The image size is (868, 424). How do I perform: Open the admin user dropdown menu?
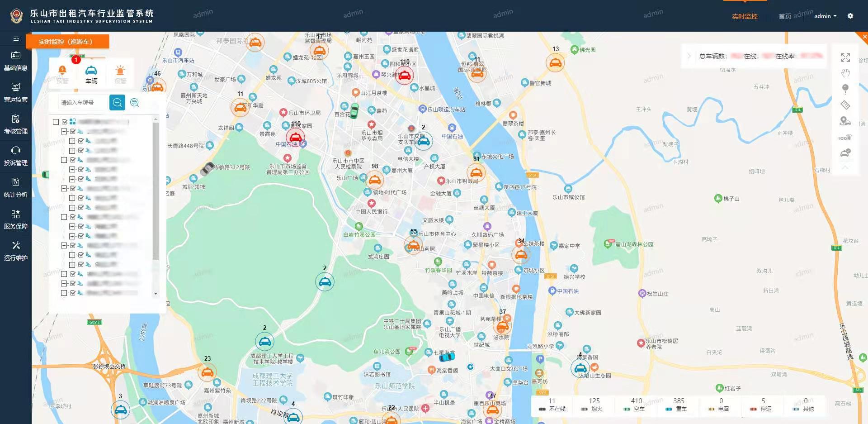point(825,16)
